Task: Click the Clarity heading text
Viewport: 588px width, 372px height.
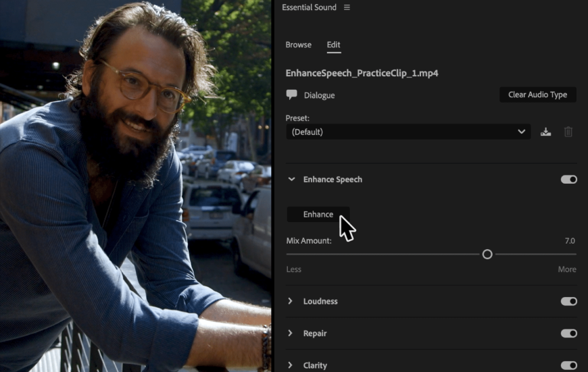Action: 315,365
